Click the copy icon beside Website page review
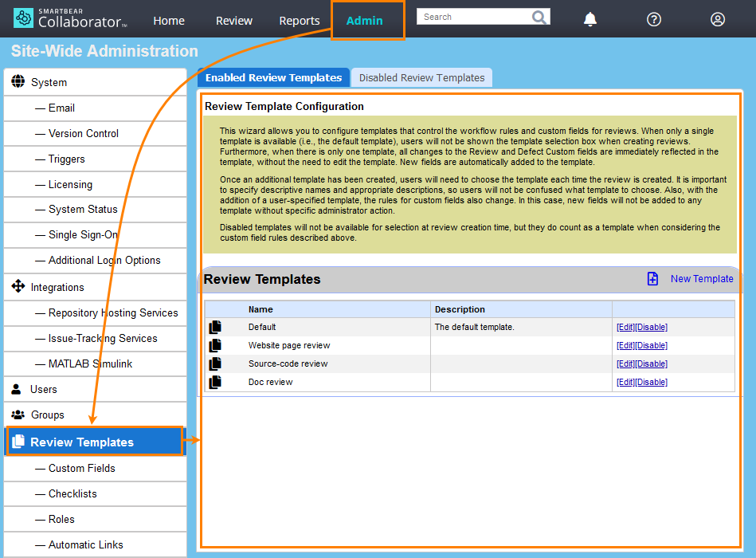 215,345
